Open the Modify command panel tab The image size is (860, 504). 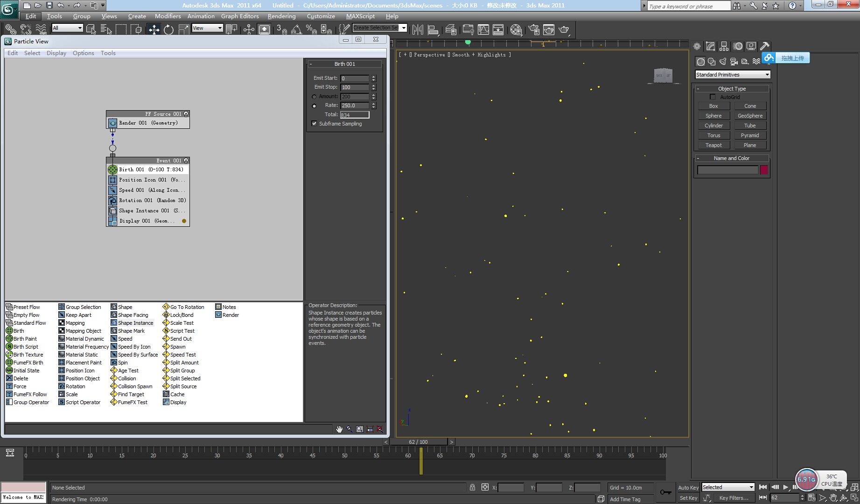coord(710,46)
